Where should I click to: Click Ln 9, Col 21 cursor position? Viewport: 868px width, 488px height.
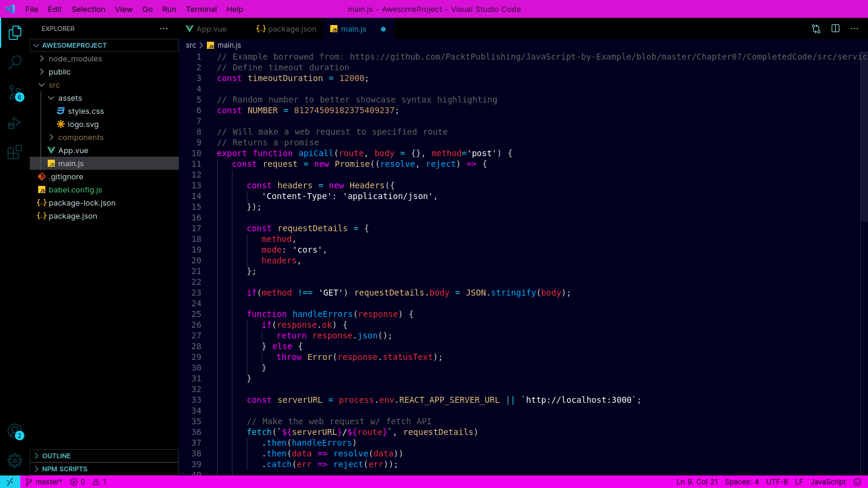coord(697,481)
